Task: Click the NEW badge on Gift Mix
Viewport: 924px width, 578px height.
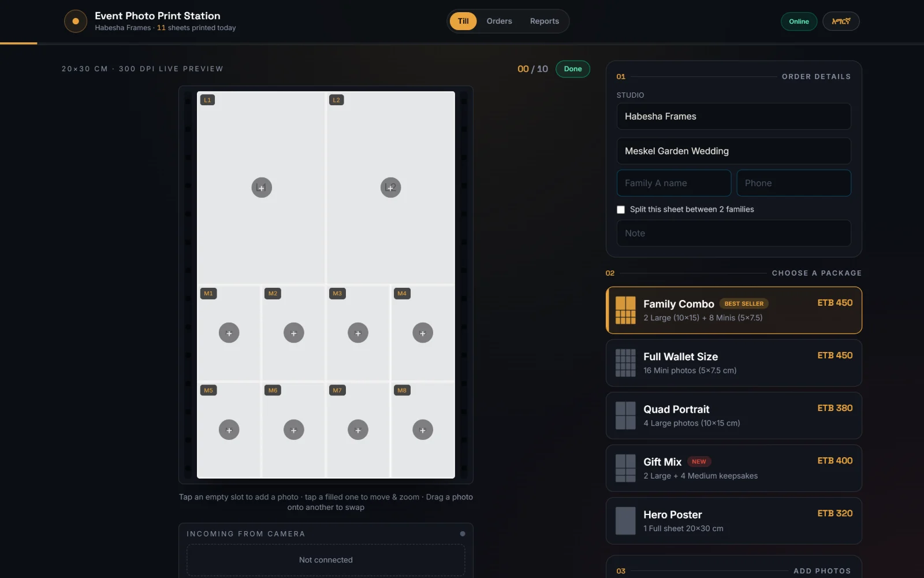Action: pyautogui.click(x=699, y=462)
